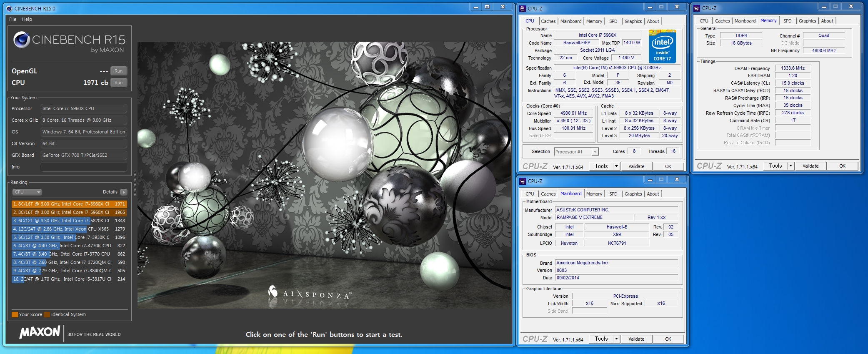868x354 pixels.
Task: Click the brown Identical System legend swatch
Action: click(x=47, y=314)
